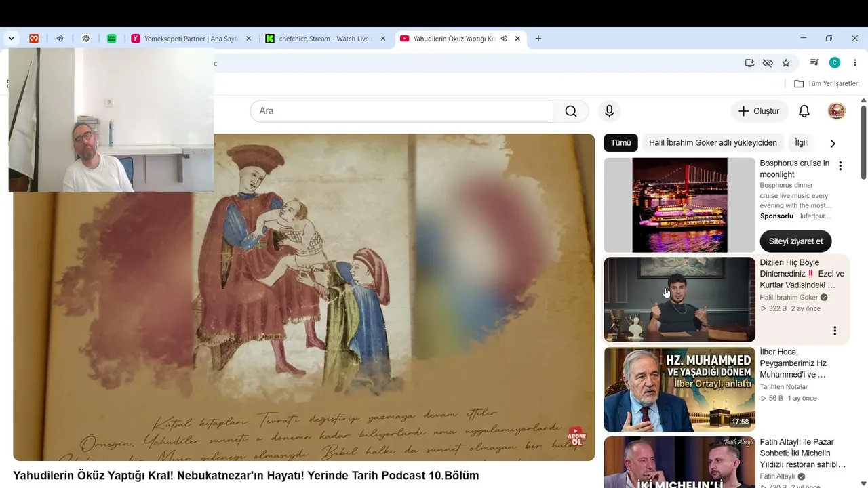Open the Halil İbrahim Göker channel name
The height and width of the screenshot is (488, 868).
(789, 298)
